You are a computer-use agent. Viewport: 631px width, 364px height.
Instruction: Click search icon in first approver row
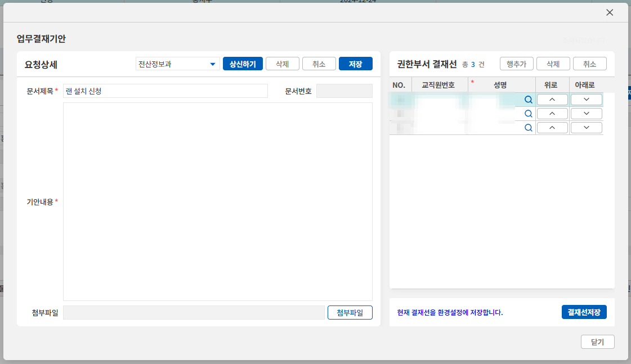pos(528,100)
